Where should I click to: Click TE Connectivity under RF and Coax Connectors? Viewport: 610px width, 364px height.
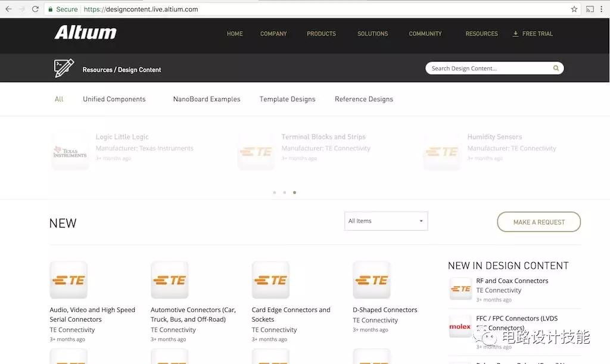point(499,291)
